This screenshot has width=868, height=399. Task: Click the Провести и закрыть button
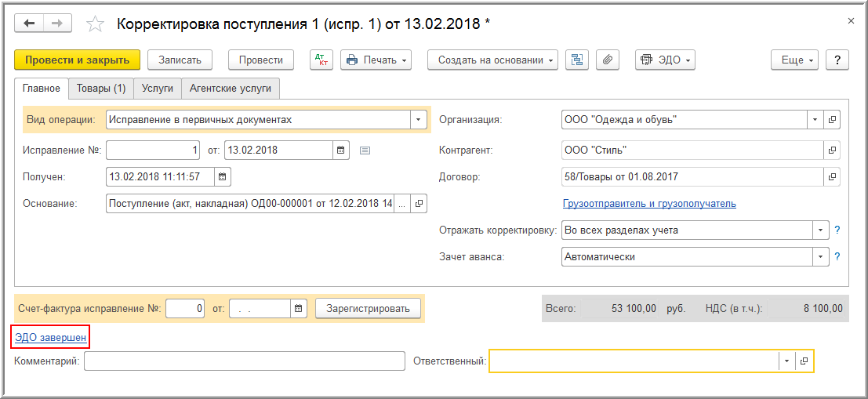pos(77,60)
